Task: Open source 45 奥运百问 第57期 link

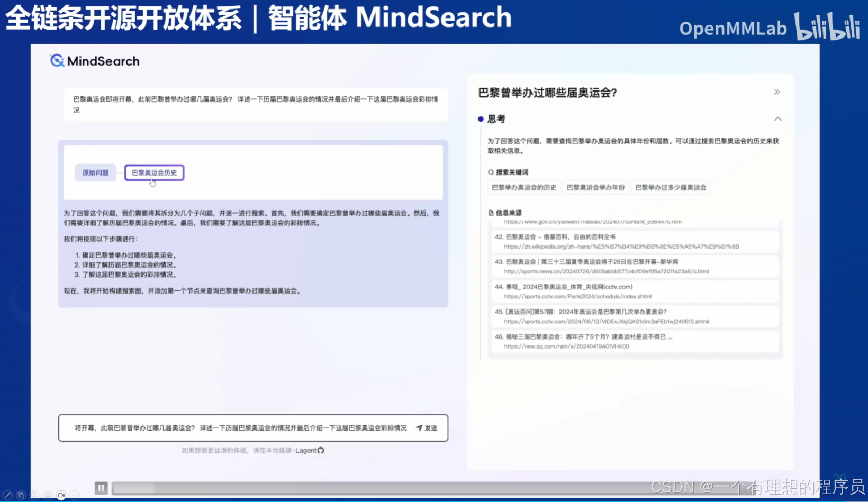Action: 634,316
